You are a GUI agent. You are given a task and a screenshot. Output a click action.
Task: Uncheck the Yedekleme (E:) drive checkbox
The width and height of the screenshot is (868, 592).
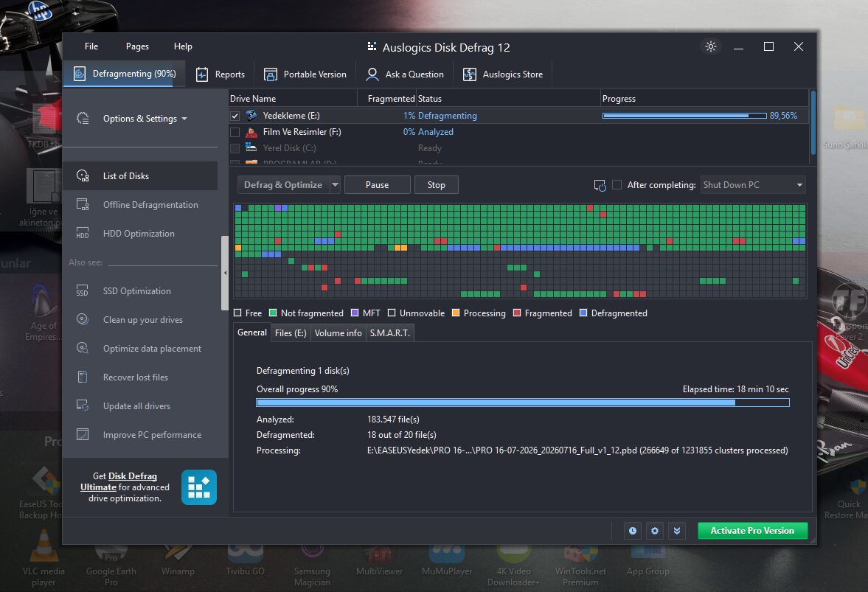(235, 116)
